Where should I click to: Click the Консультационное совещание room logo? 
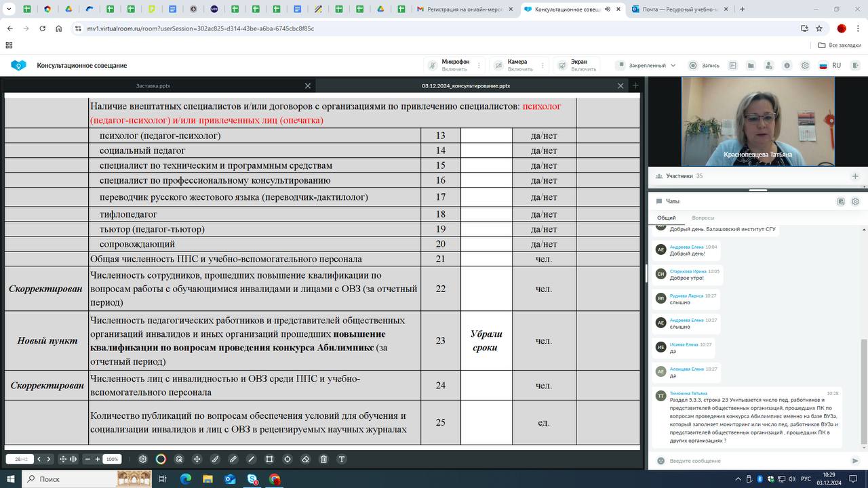point(18,66)
